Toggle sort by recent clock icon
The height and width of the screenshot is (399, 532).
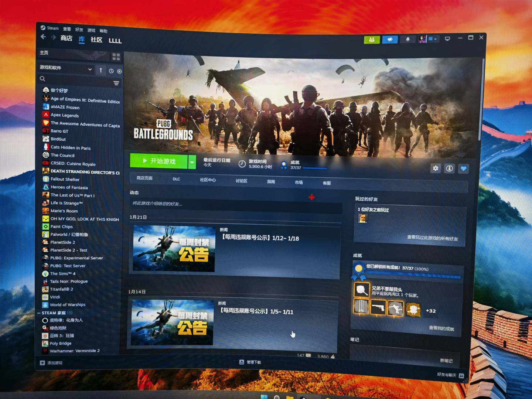pyautogui.click(x=111, y=71)
